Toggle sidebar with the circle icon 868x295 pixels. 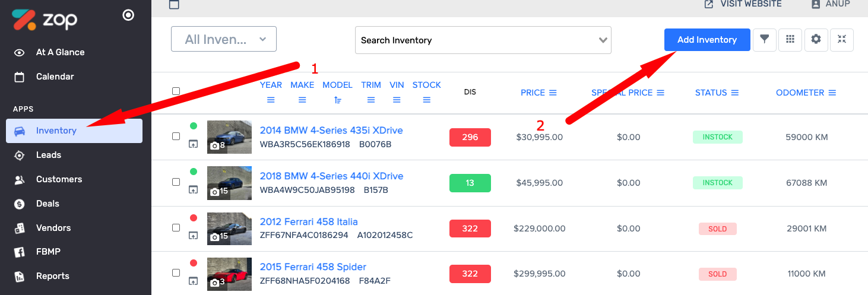tap(128, 15)
